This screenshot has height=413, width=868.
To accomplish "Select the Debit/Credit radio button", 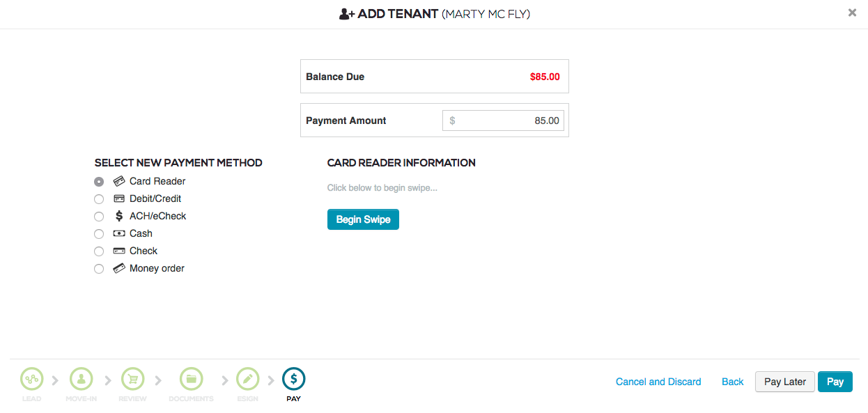I will [x=99, y=198].
